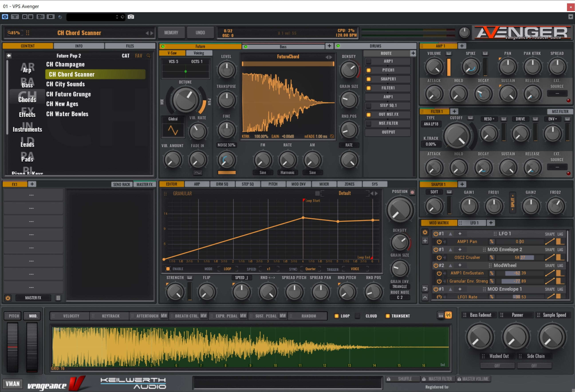Viewport: 575px width, 392px height.
Task: Open granular MODE LOOP selector
Action: pyautogui.click(x=227, y=269)
